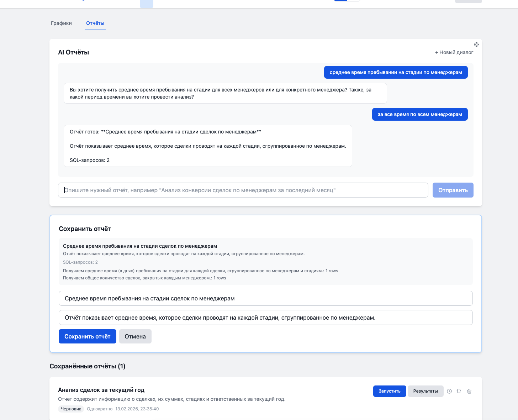Click the edit icon next to saved report

click(459, 391)
